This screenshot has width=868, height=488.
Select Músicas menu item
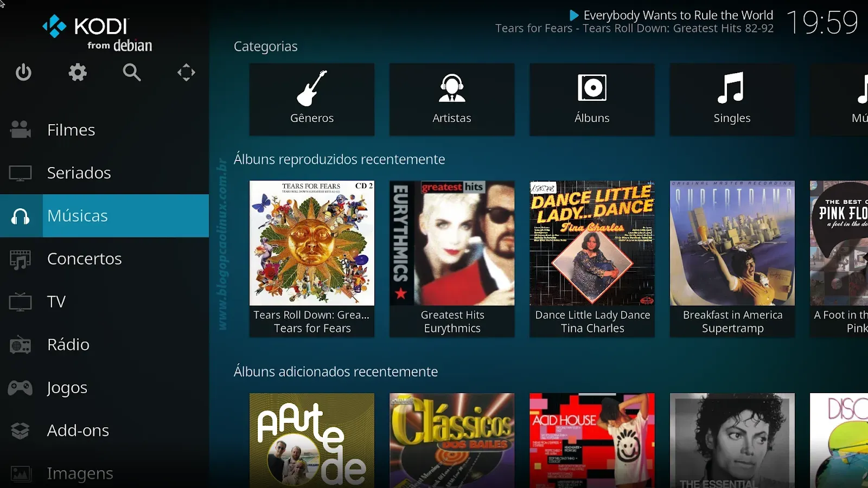tap(104, 216)
